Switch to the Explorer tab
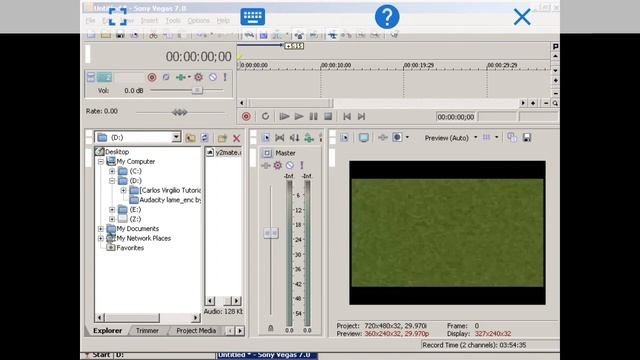This screenshot has height=360, width=640. pyautogui.click(x=107, y=331)
